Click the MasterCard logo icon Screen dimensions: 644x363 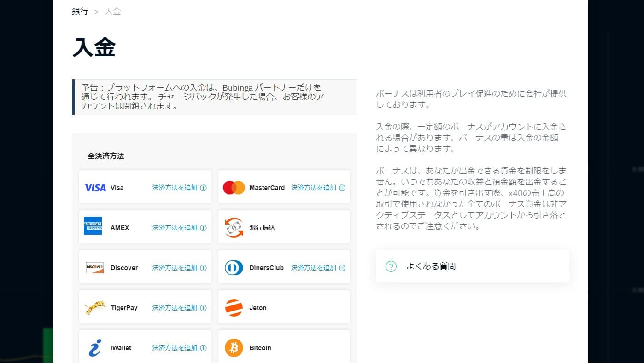tap(234, 188)
